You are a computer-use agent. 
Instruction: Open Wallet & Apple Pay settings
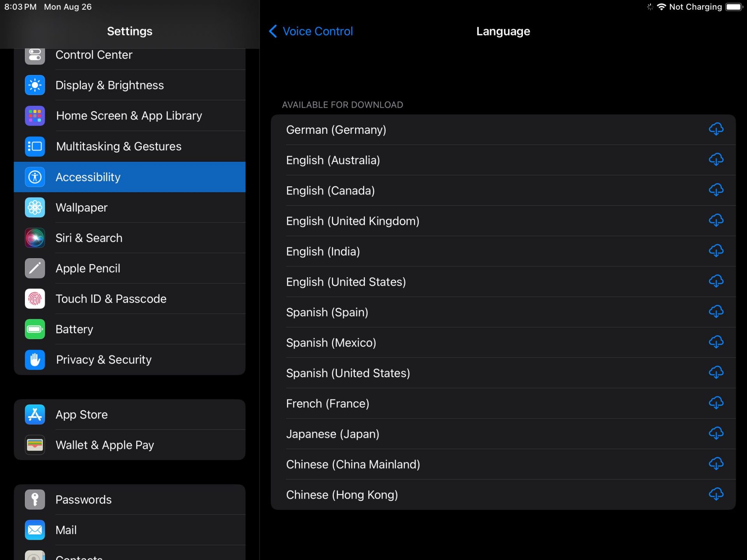click(x=130, y=445)
